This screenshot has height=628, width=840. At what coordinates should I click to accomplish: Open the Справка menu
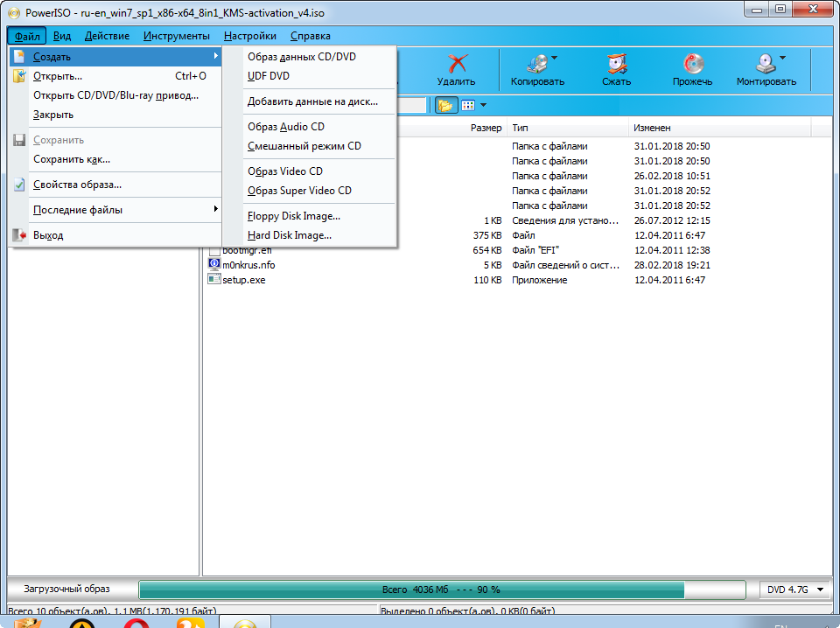pos(310,36)
